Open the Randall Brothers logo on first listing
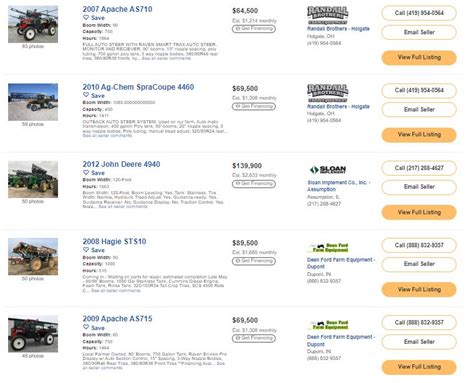474x383 pixels. pos(327,15)
